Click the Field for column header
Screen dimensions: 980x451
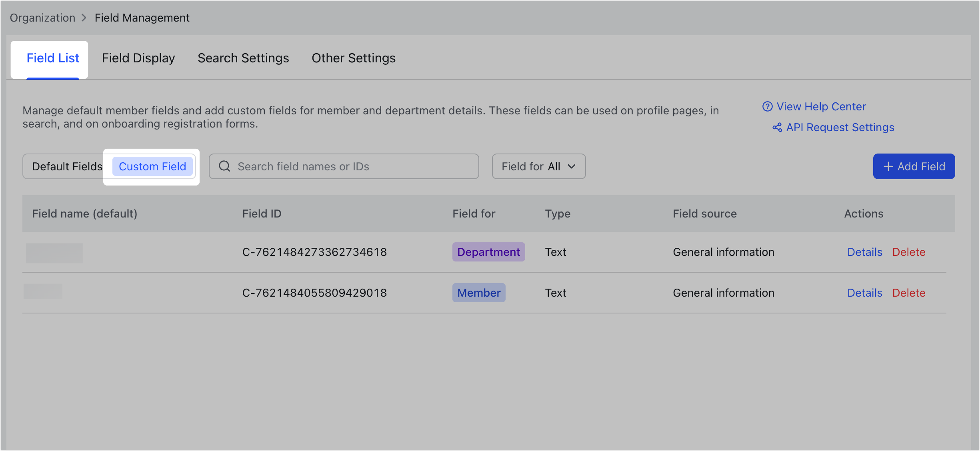click(474, 214)
